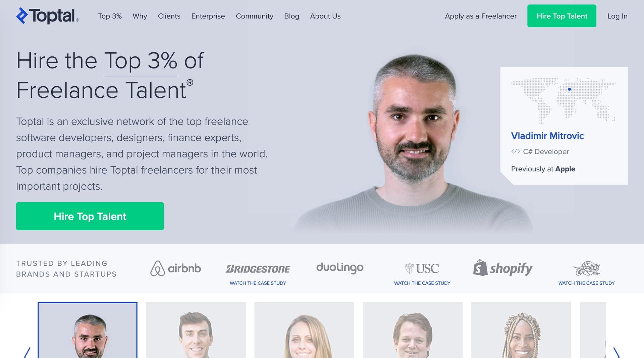
Task: Open the Airbnb brand logo
Action: pos(175,268)
